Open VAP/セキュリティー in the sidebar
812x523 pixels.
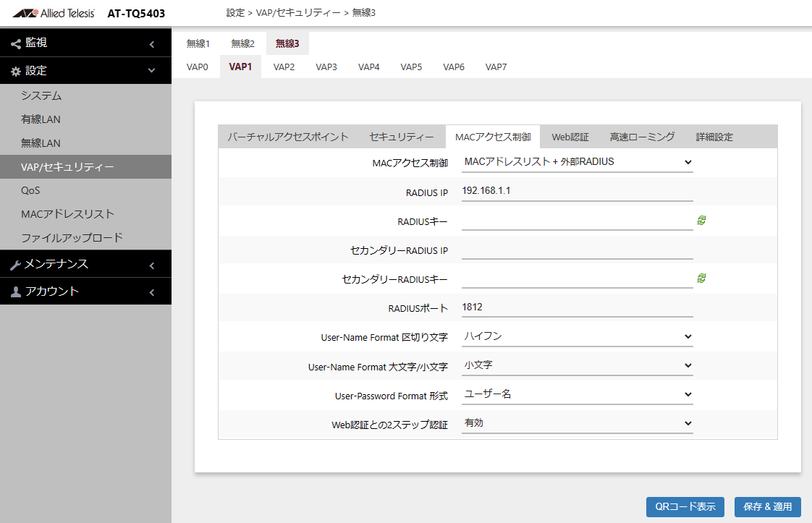click(x=85, y=167)
